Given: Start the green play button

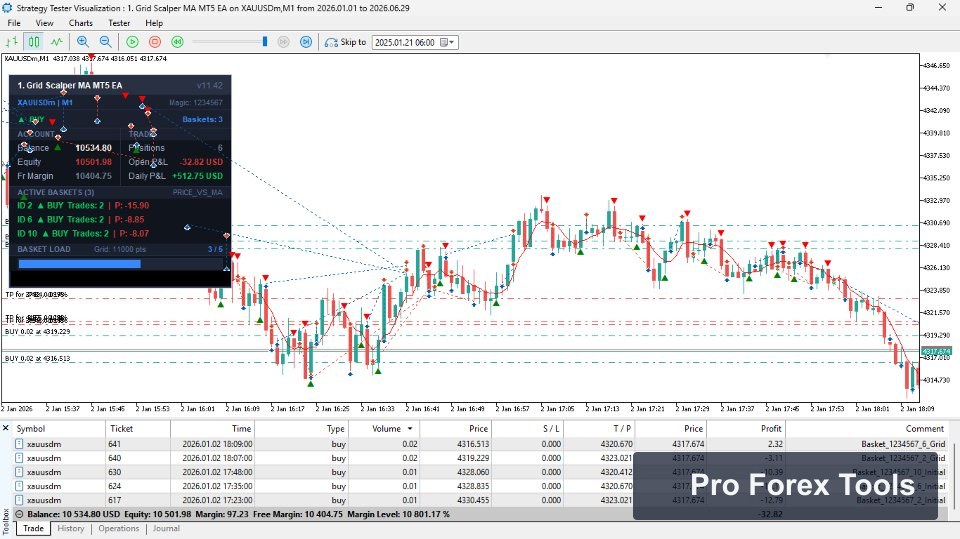Looking at the screenshot, I should click(132, 42).
